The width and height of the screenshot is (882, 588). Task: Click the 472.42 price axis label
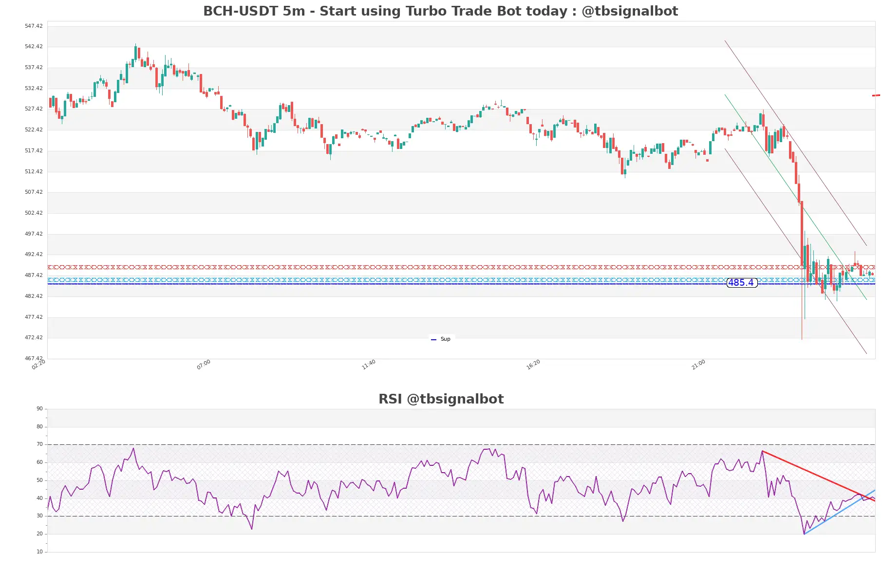[x=34, y=337]
